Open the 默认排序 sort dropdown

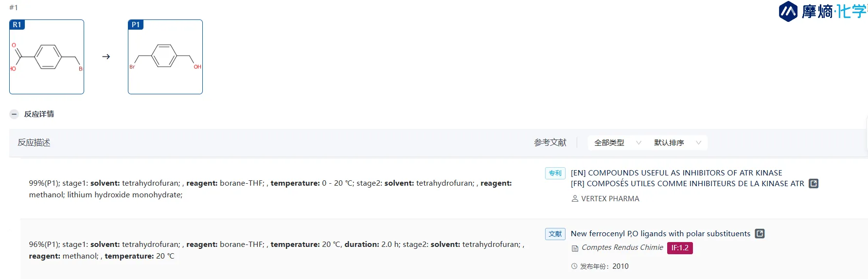click(677, 143)
